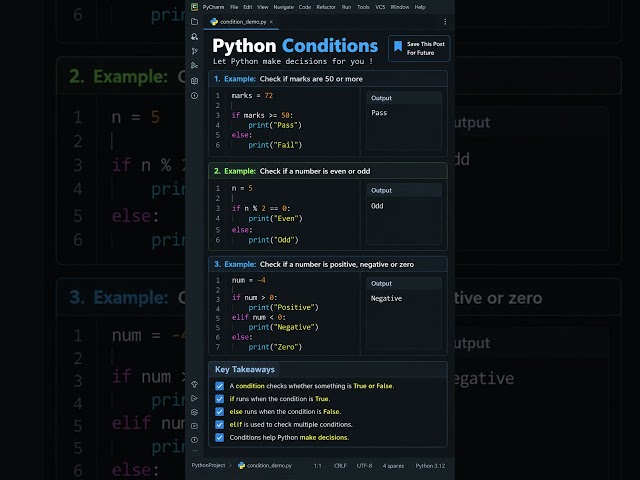Open the View menu
This screenshot has width=640, height=480.
click(262, 7)
